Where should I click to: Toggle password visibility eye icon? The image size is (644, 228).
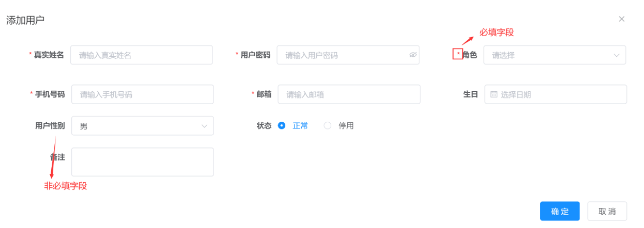click(x=413, y=55)
